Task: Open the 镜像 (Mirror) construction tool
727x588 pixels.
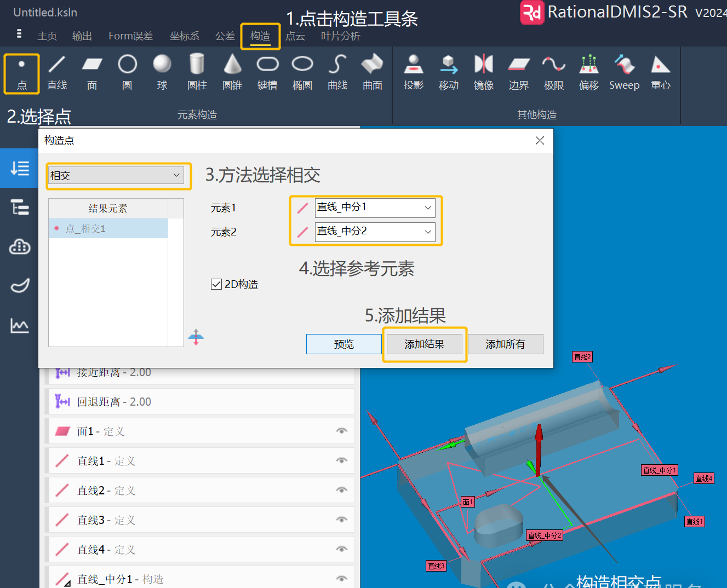Action: [484, 72]
